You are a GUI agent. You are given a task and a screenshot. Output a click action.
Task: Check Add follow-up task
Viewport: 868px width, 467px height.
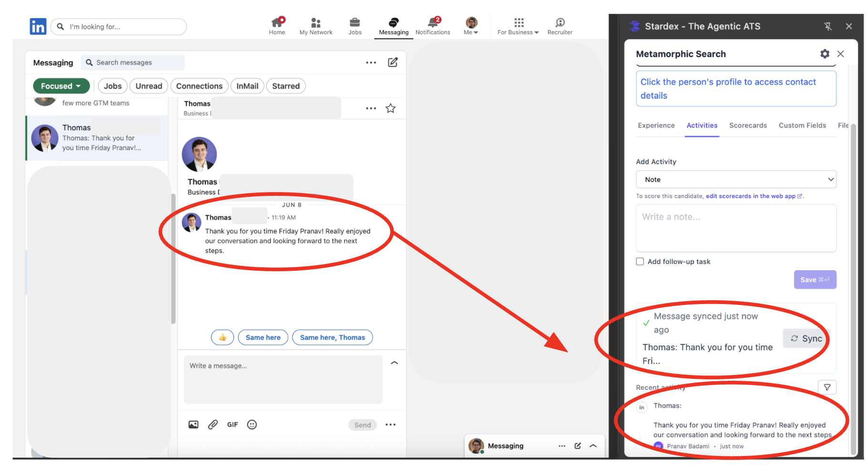[640, 262]
